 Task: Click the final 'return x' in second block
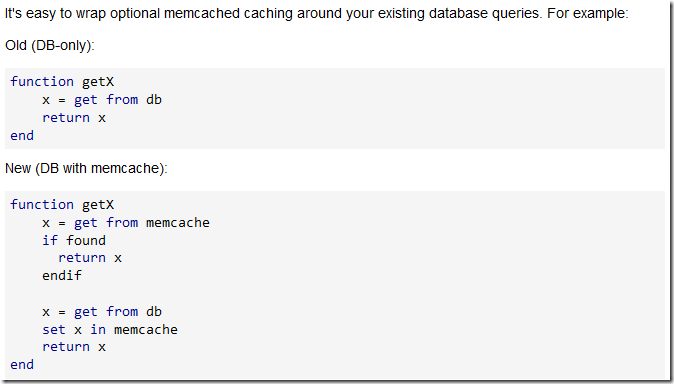coord(74,347)
